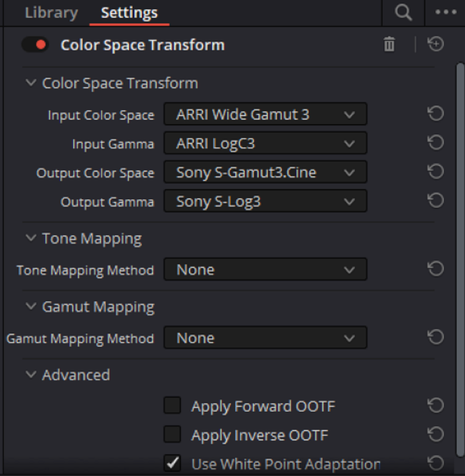The image size is (465, 476).
Task: Click the Gamut Mapping Method label
Action: [80, 339]
